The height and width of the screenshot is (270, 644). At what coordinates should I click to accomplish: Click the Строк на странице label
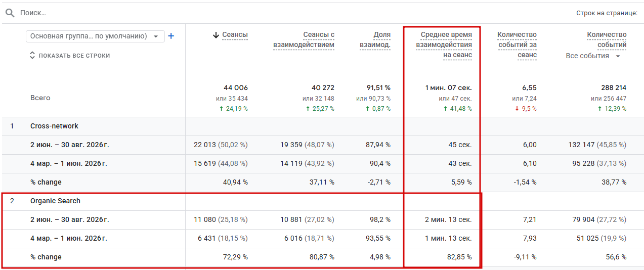[x=607, y=13]
